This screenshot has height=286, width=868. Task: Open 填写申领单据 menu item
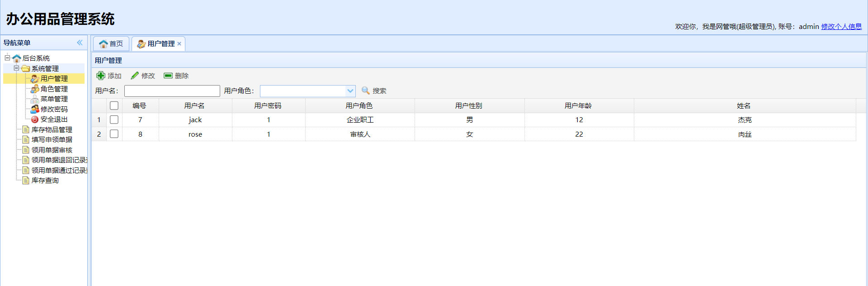pyautogui.click(x=52, y=140)
